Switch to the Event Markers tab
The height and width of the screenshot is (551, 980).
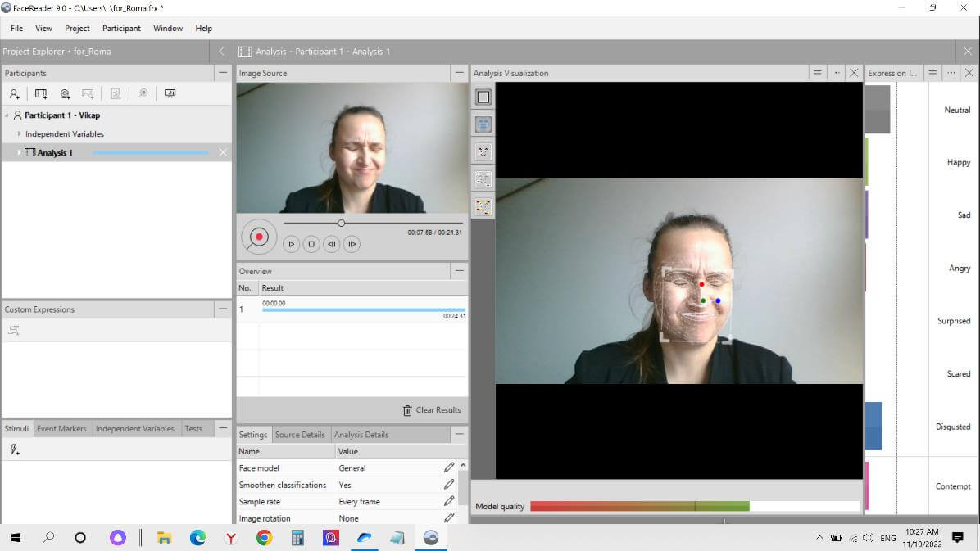(61, 428)
